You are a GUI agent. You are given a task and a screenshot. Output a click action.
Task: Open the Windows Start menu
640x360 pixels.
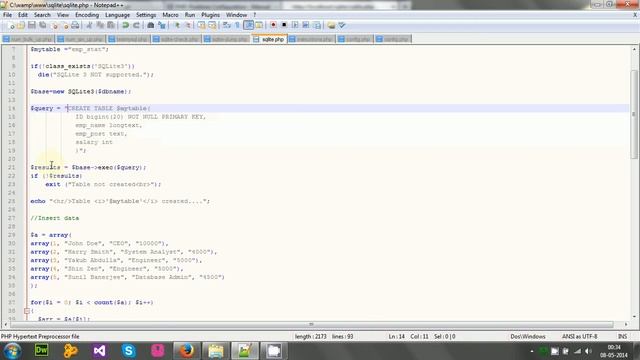[x=12, y=351]
